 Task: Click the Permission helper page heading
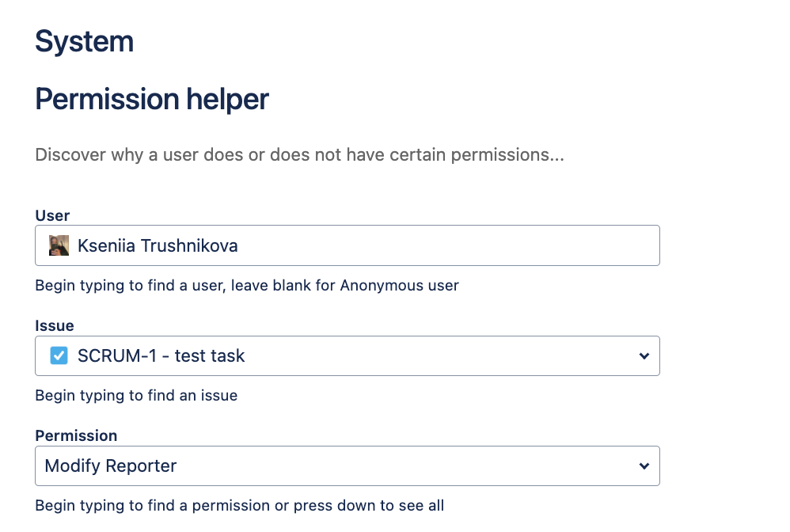coord(151,99)
